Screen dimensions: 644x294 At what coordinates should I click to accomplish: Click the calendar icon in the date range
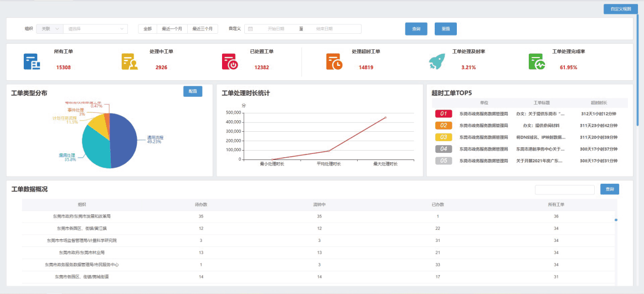[x=250, y=29]
